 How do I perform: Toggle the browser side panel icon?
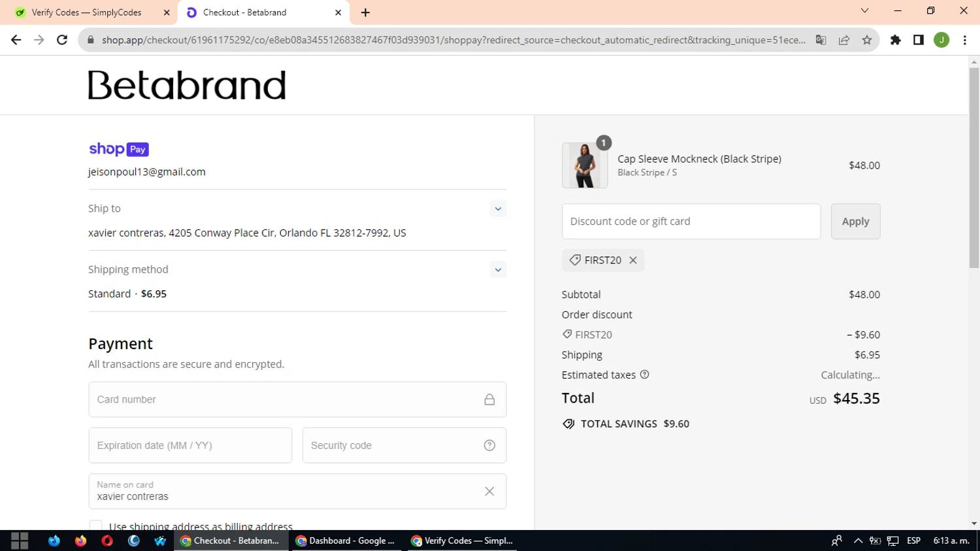pos(919,40)
